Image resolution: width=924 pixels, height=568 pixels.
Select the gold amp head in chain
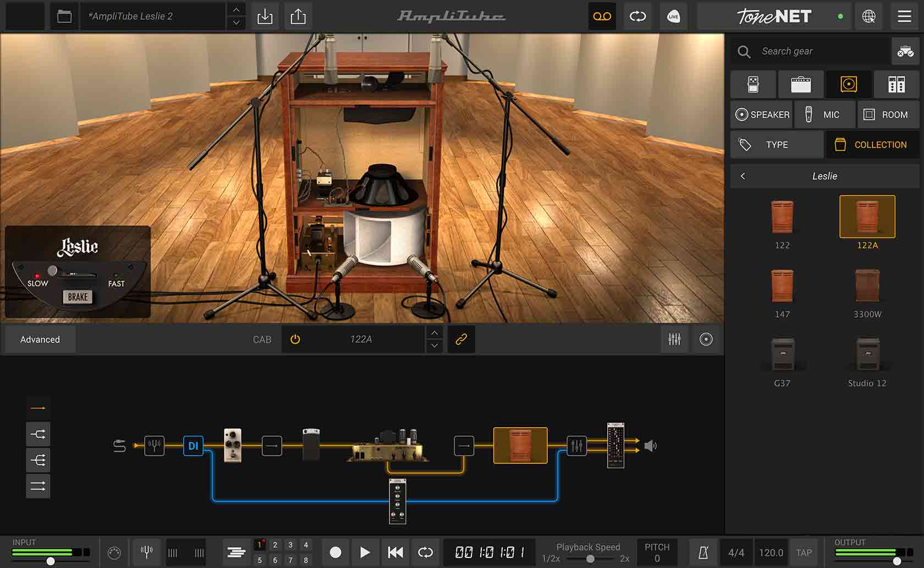(388, 447)
